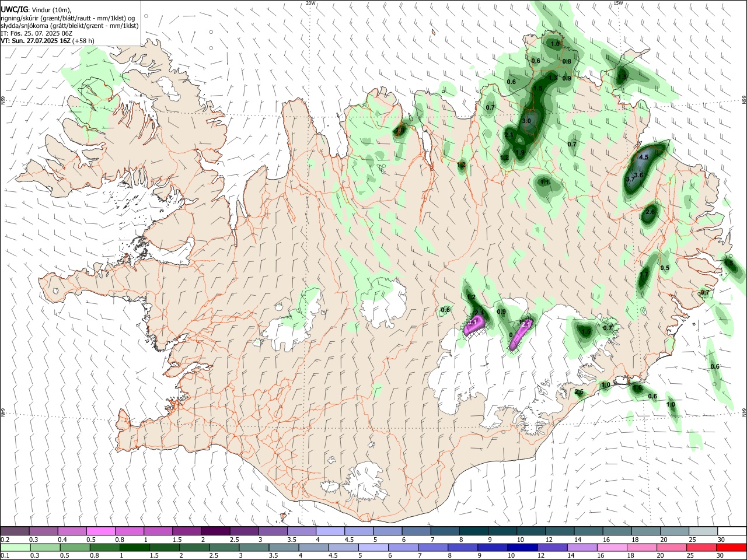Click the bold 'UWC/IG' title text
Image resolution: width=747 pixels, height=560 pixels.
coord(14,10)
